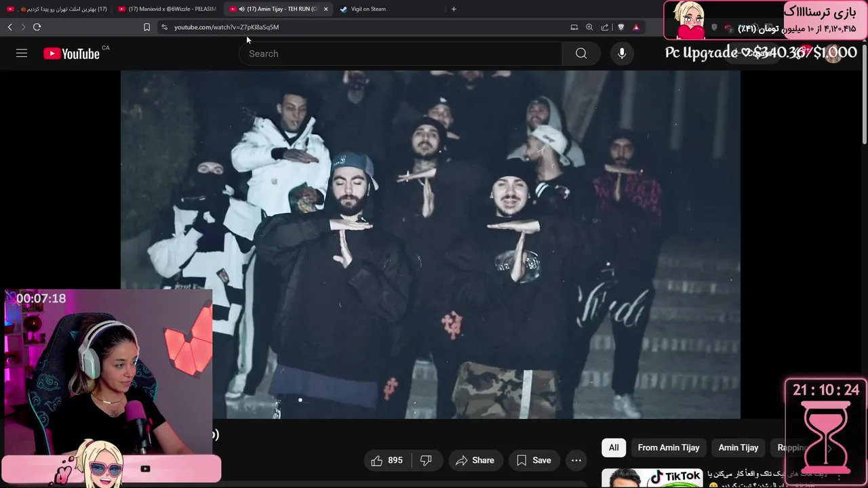Screen dimensions: 868x488
Task: Open Brave Rewards triangle icon
Action: pos(636,27)
